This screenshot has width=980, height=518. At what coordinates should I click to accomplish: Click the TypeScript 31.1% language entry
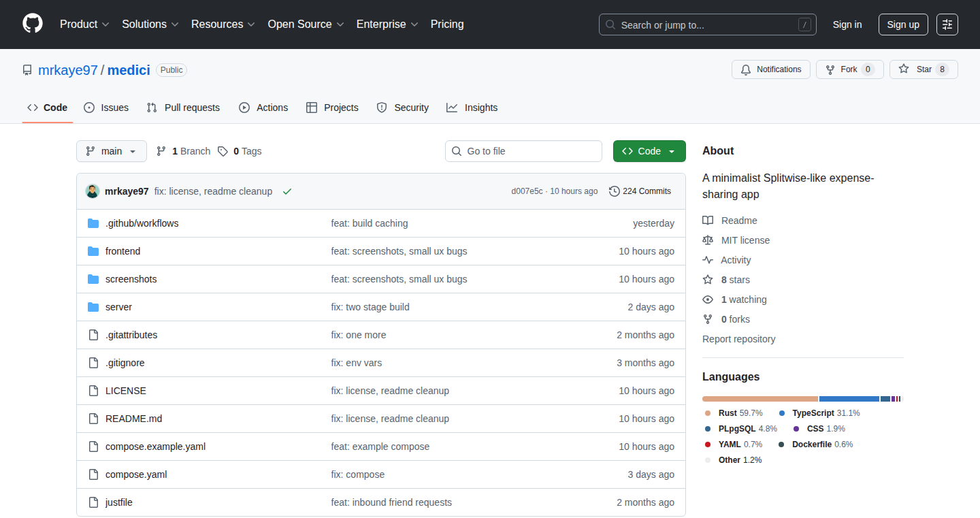coord(819,413)
